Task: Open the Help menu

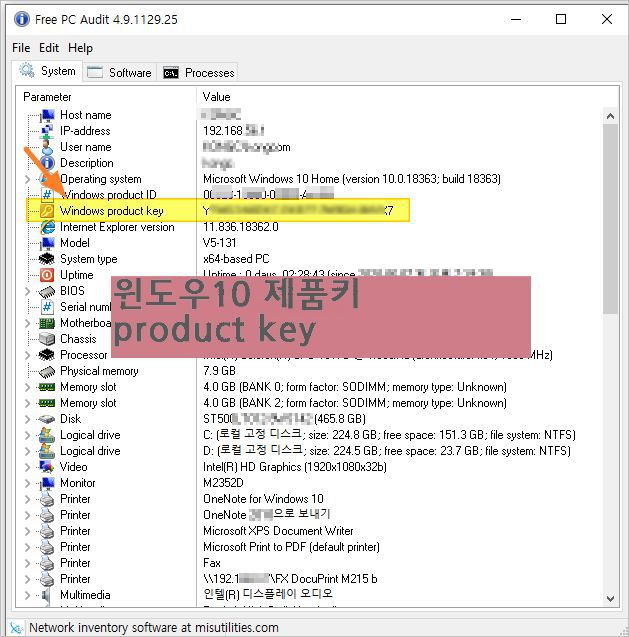Action: tap(80, 47)
